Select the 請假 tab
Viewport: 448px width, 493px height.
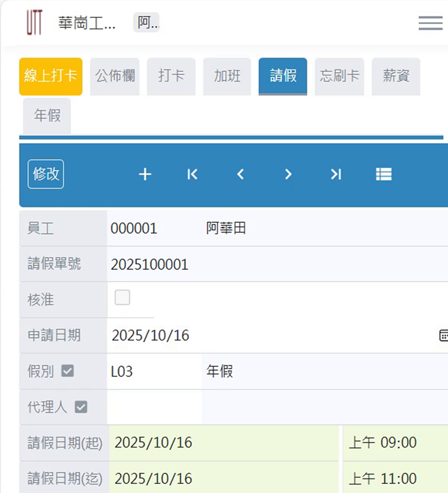click(283, 76)
